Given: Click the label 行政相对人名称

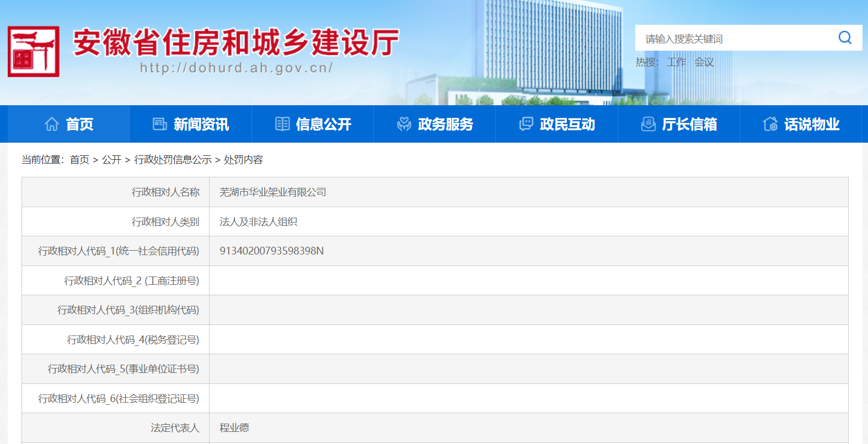Looking at the screenshot, I should coord(165,192).
